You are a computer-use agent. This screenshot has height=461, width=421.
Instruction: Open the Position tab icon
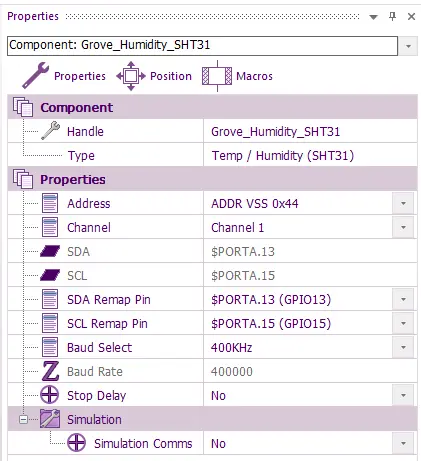point(131,76)
